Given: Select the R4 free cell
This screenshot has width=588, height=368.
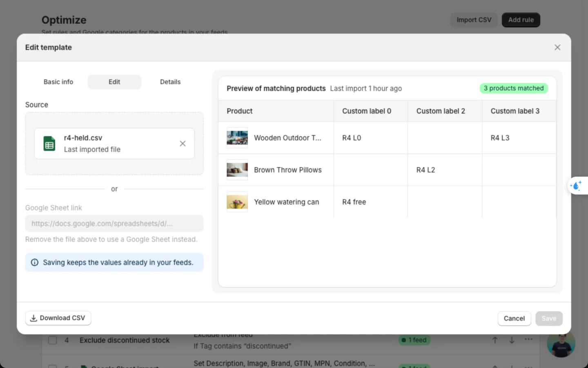Looking at the screenshot, I should (x=371, y=202).
